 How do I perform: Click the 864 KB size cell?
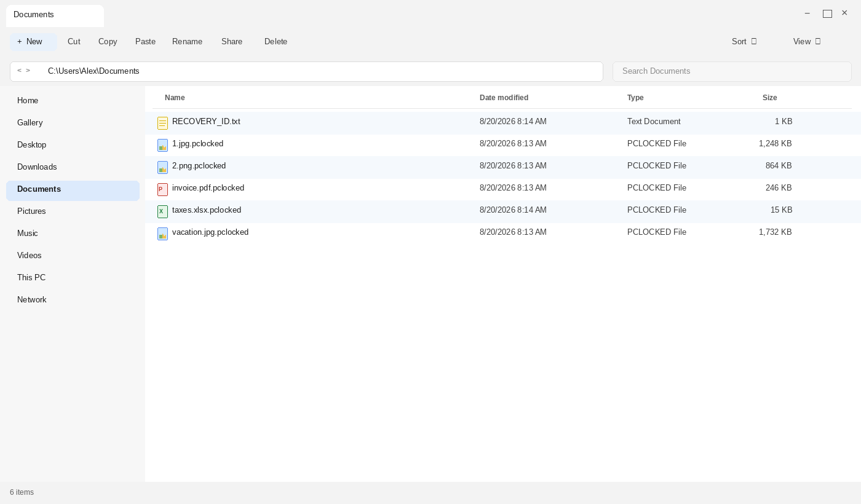[779, 166]
